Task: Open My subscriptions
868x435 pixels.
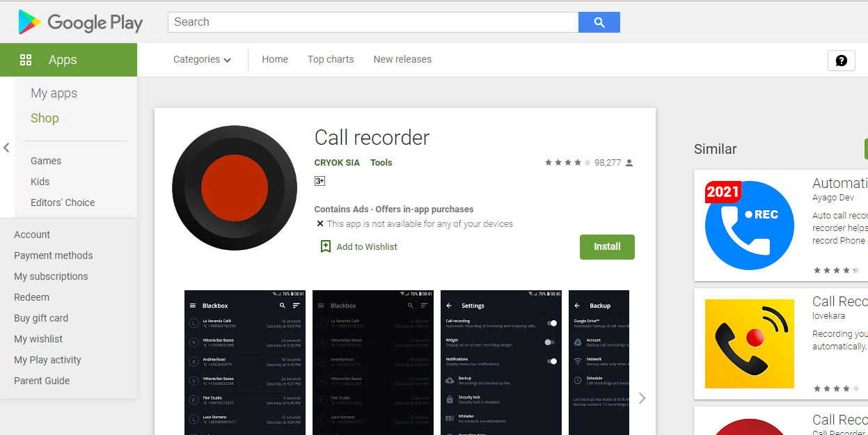Action: [51, 276]
